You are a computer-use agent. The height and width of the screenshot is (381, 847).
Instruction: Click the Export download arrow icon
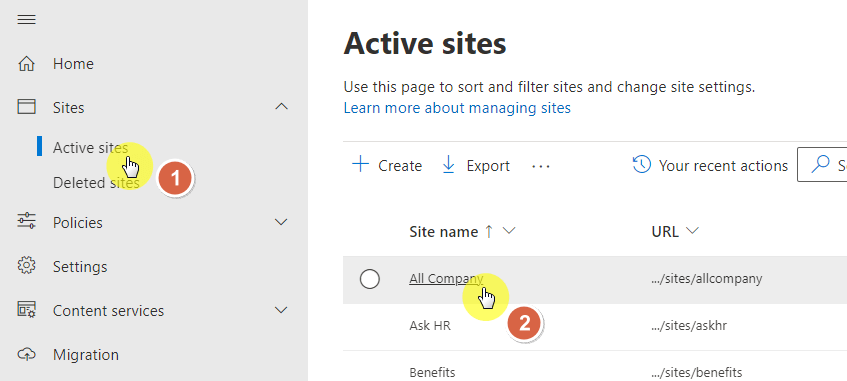448,164
